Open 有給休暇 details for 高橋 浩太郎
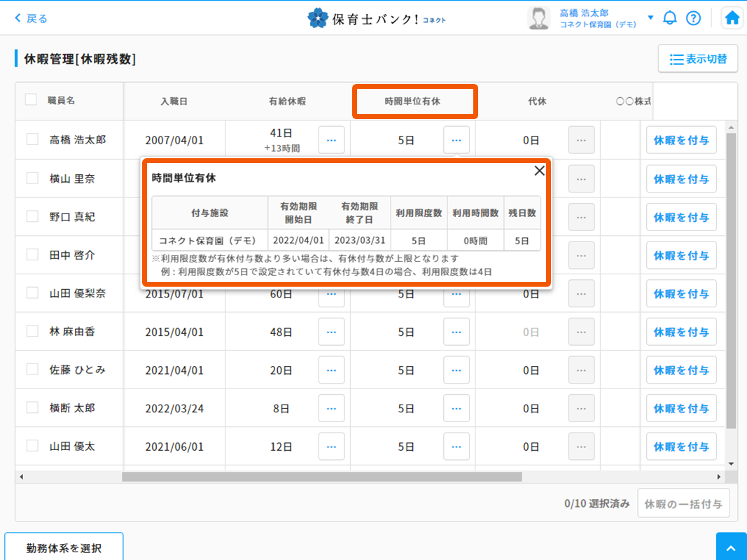Viewport: 747px width, 560px height. [331, 140]
